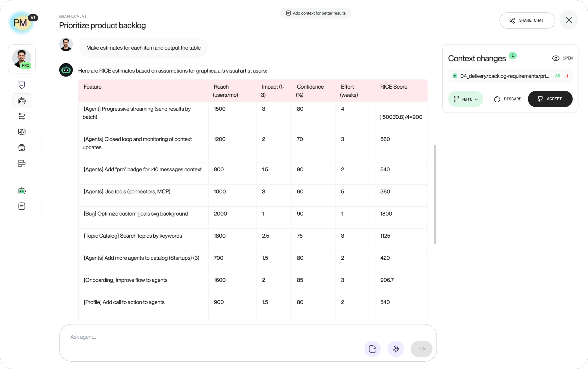Attach a file using the paper icon
This screenshot has height=369, width=588.
coord(372,349)
